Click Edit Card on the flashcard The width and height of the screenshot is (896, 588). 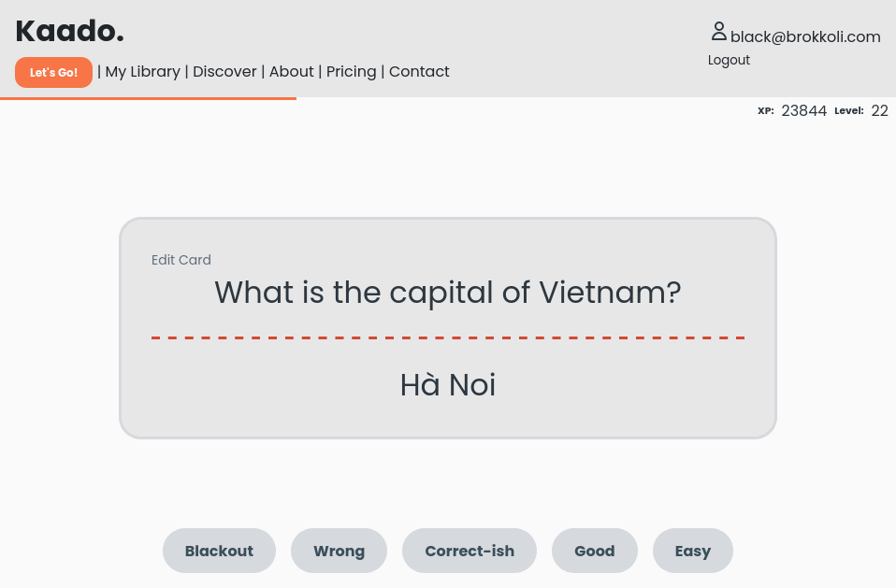pyautogui.click(x=181, y=260)
